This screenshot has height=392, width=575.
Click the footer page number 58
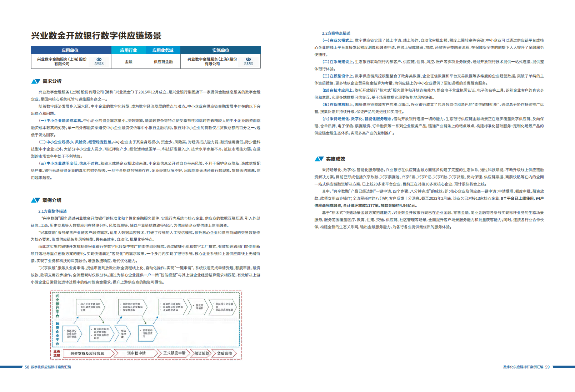27,367
